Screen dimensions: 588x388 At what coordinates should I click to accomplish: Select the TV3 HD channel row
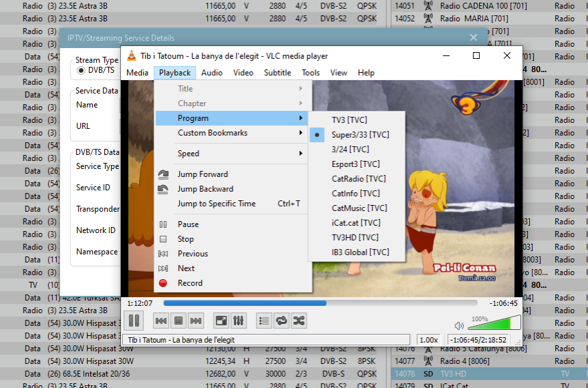(x=489, y=374)
